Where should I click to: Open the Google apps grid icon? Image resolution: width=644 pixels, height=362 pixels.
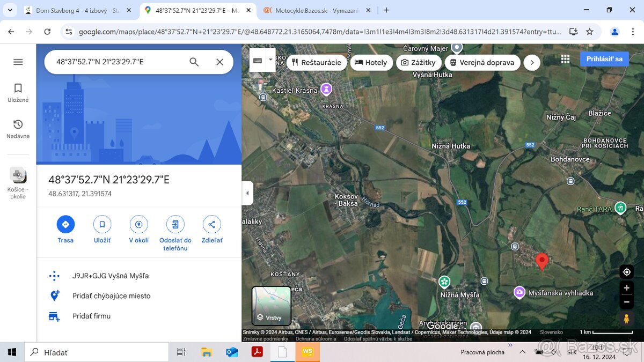pos(565,59)
